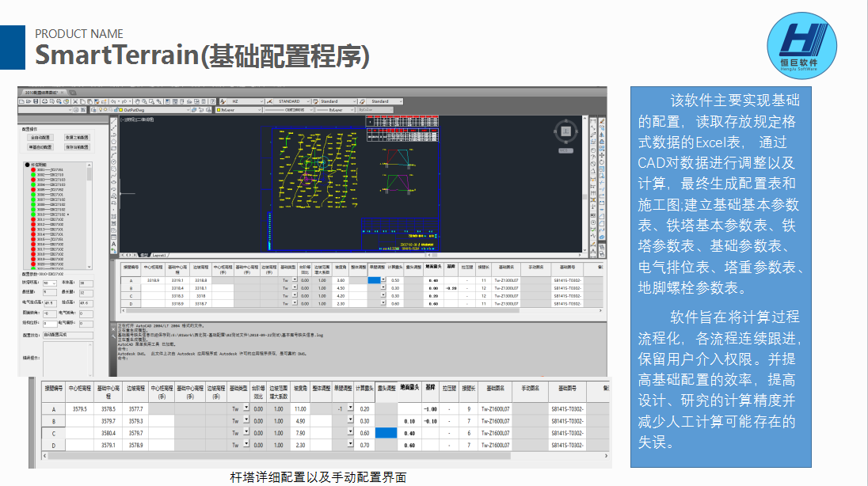Open row A Tw dropdown in lower table

tap(246, 408)
